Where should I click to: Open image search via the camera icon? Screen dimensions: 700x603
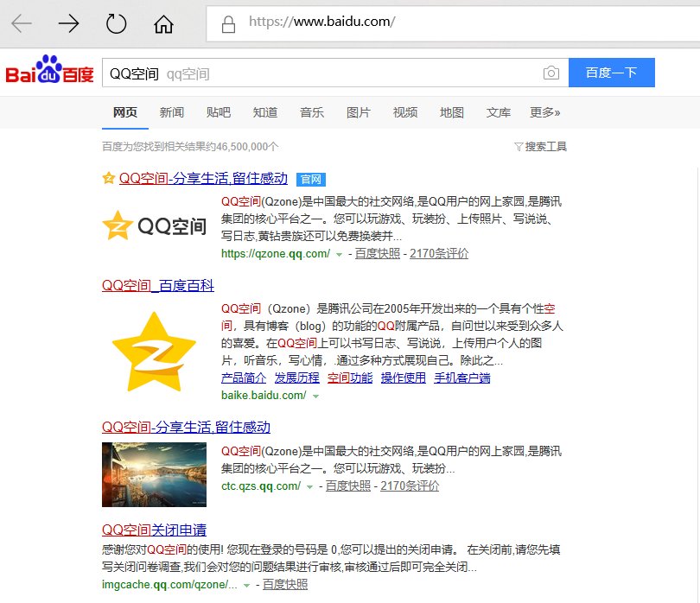click(x=550, y=73)
